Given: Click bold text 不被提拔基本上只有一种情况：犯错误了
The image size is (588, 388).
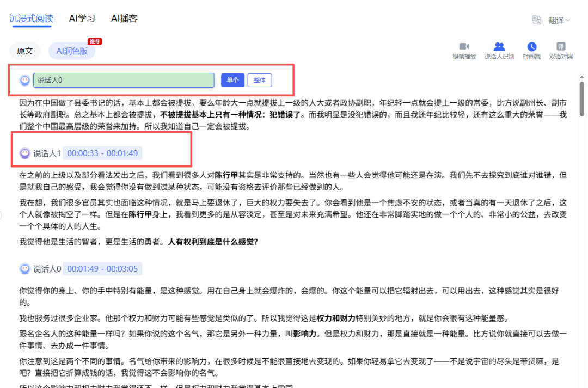Looking at the screenshot, I should click(x=231, y=115).
